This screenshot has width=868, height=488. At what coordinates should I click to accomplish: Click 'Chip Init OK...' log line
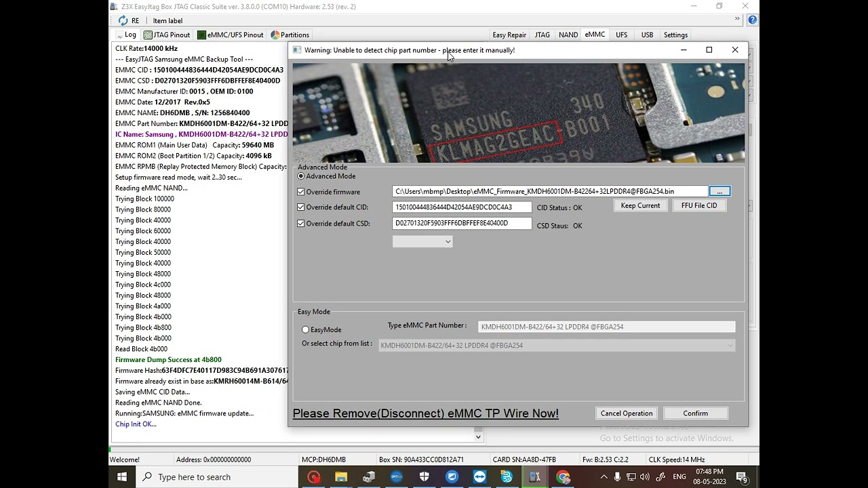pyautogui.click(x=136, y=424)
